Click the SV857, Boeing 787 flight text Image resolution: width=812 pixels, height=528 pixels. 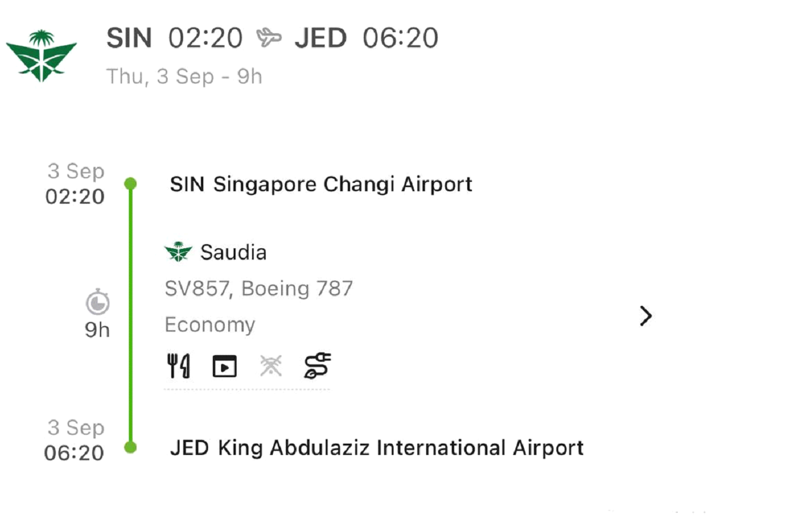[259, 289]
